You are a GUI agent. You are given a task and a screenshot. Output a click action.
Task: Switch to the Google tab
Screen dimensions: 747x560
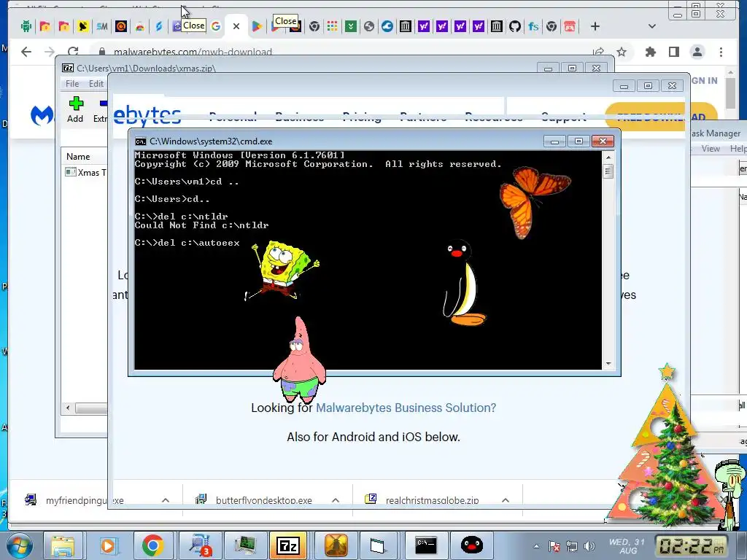pos(216,27)
